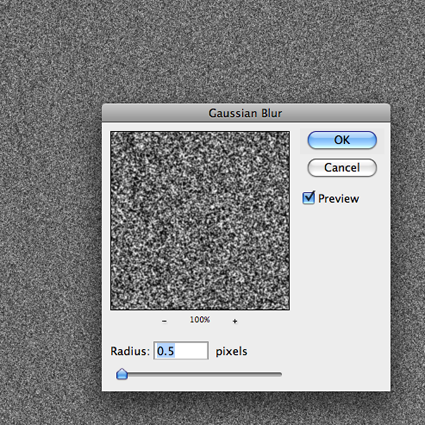Click the top-left corner of the preview thumbnail

click(x=112, y=133)
